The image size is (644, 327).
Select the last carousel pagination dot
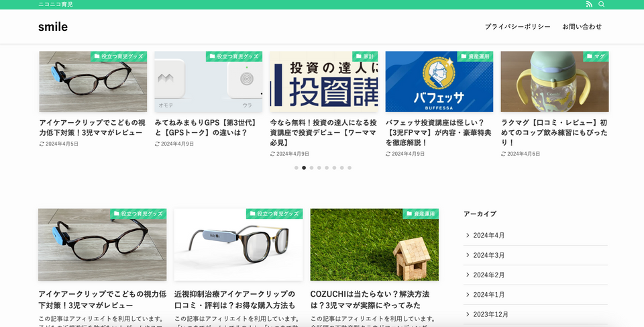350,168
